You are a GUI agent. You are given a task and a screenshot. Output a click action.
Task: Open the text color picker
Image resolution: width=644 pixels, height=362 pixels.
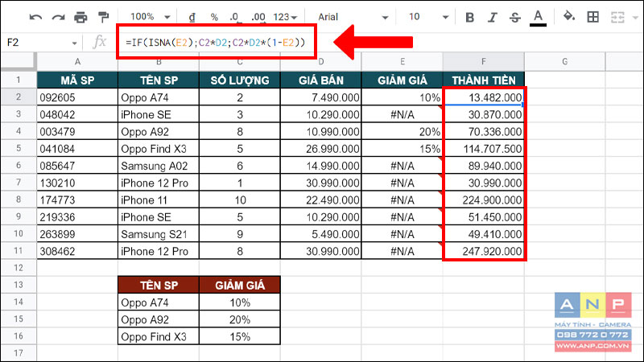pos(538,18)
